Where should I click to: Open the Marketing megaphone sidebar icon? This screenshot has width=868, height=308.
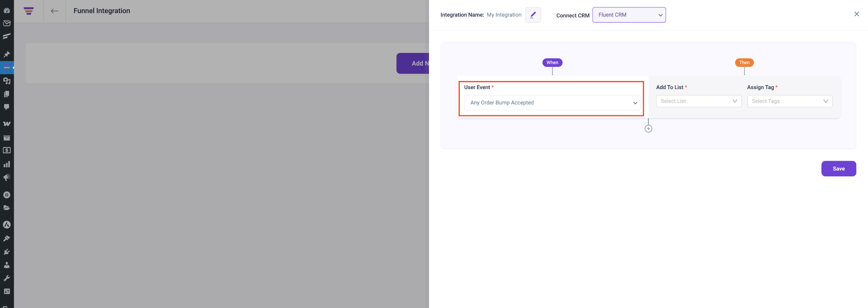7,177
